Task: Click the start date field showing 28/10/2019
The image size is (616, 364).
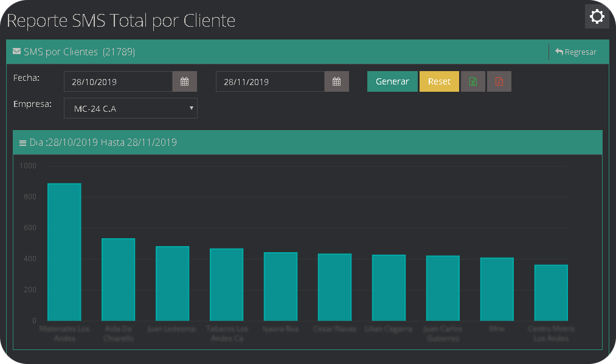Action: click(x=117, y=81)
